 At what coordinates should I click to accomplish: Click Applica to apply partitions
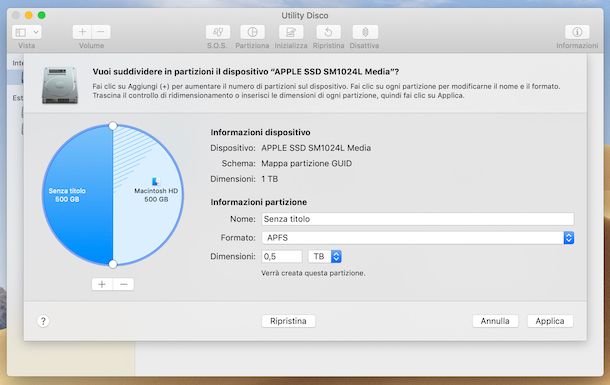pos(550,321)
